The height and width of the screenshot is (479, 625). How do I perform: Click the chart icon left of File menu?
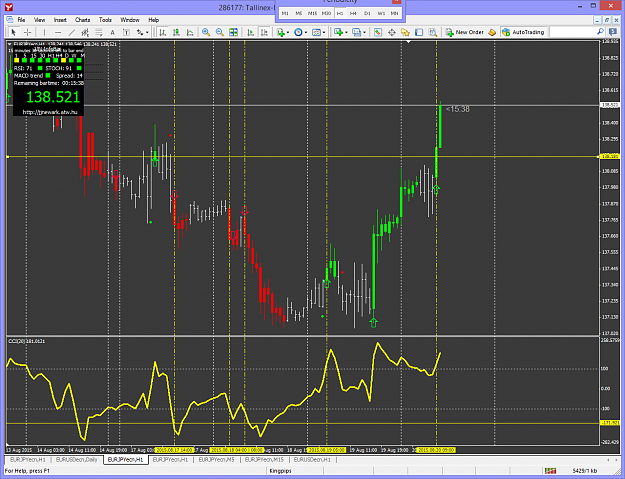pos(10,20)
